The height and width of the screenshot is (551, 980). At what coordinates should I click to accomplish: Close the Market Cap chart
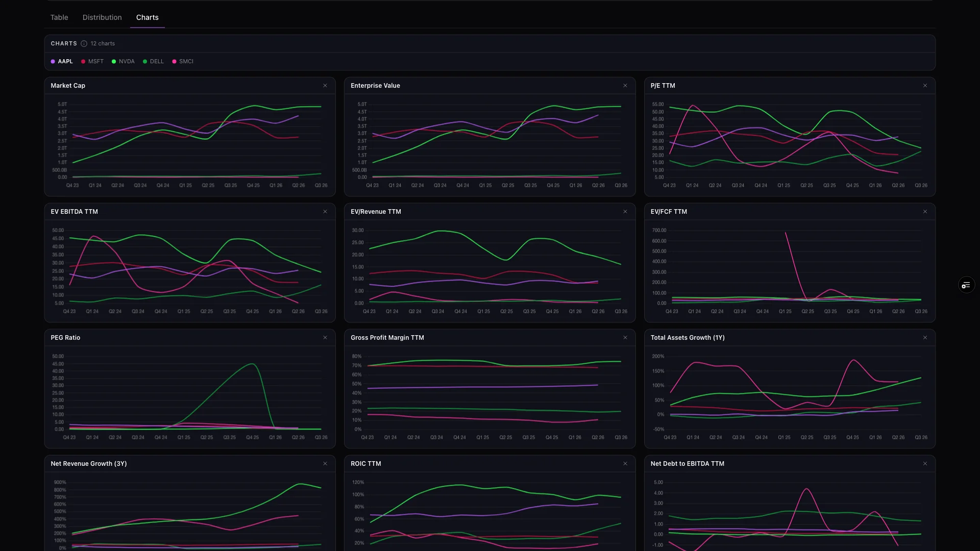[325, 86]
